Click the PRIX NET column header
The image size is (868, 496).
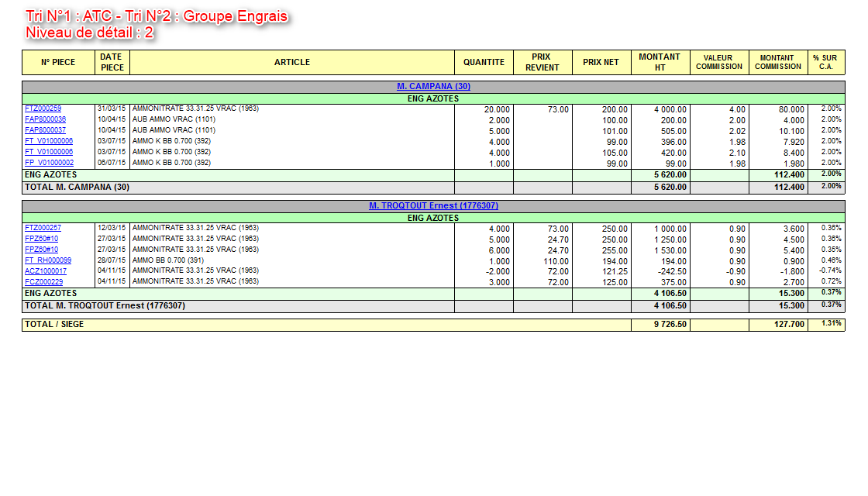(601, 63)
